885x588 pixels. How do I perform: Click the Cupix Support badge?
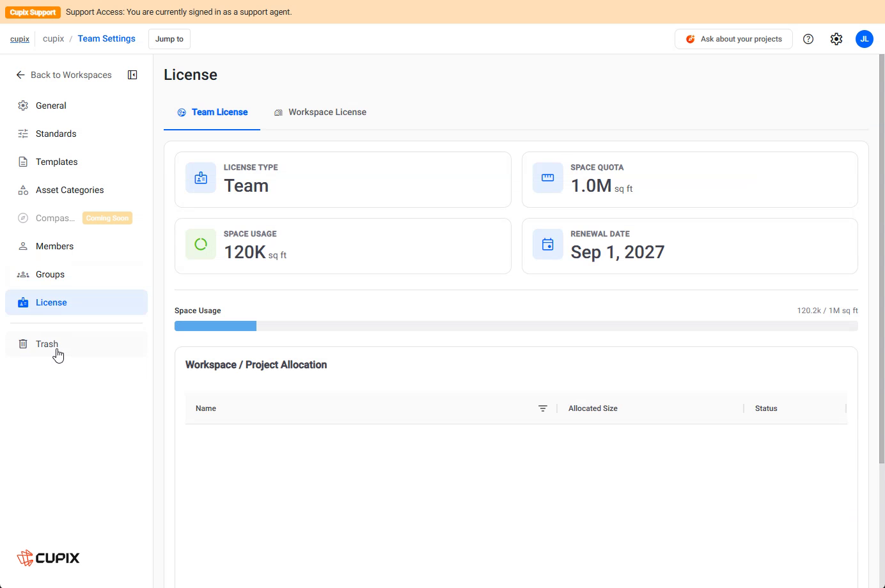[33, 12]
